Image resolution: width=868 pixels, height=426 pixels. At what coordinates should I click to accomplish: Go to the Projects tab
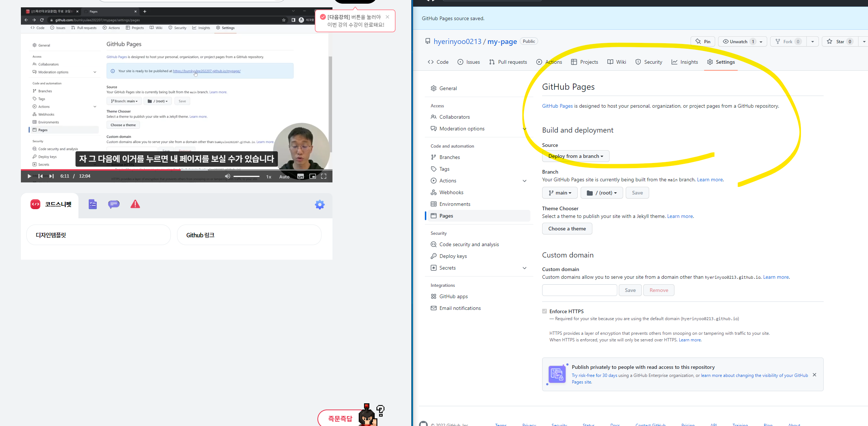585,62
